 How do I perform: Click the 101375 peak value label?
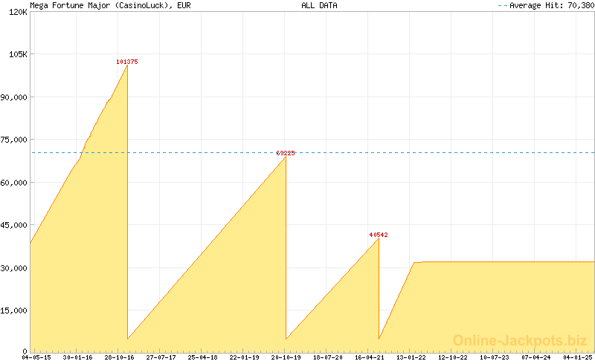[x=127, y=62]
